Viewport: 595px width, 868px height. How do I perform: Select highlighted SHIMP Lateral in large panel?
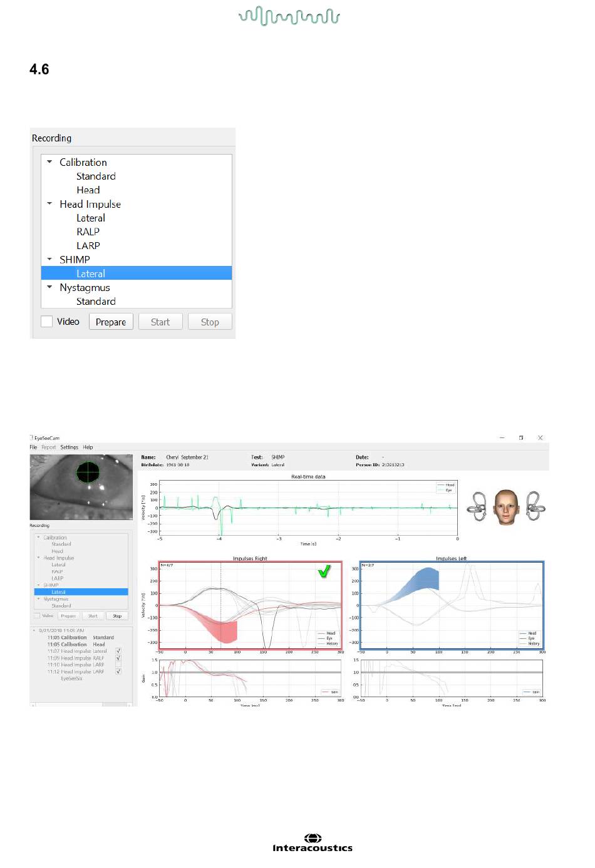[137, 273]
